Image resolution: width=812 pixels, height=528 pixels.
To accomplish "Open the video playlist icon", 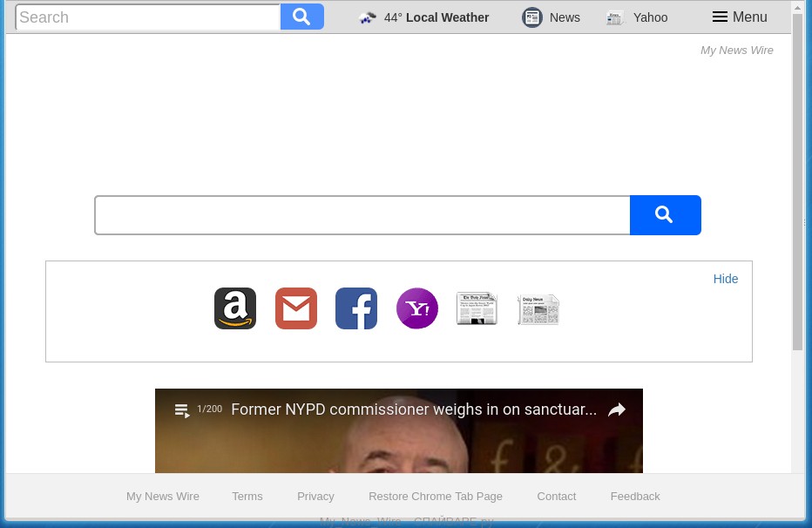I will click(182, 410).
